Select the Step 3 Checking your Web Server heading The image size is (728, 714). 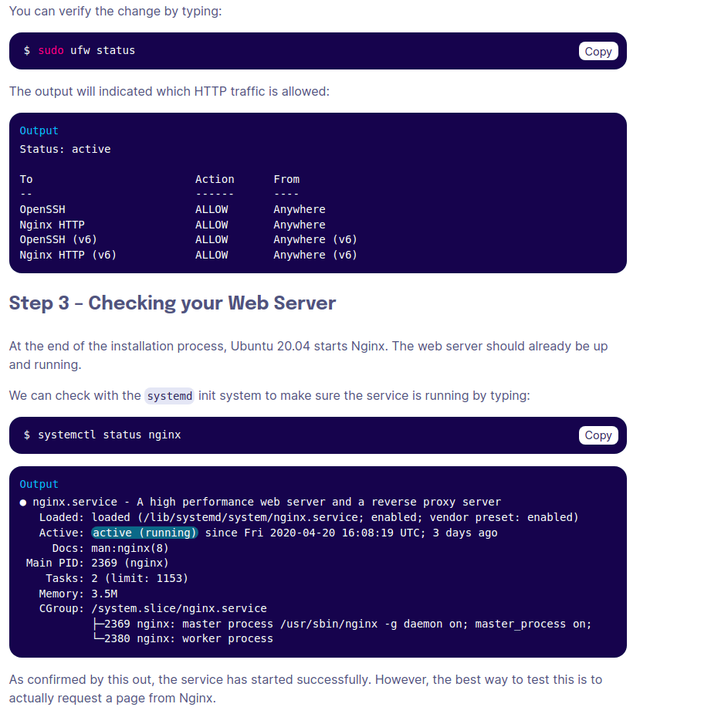pyautogui.click(x=172, y=303)
